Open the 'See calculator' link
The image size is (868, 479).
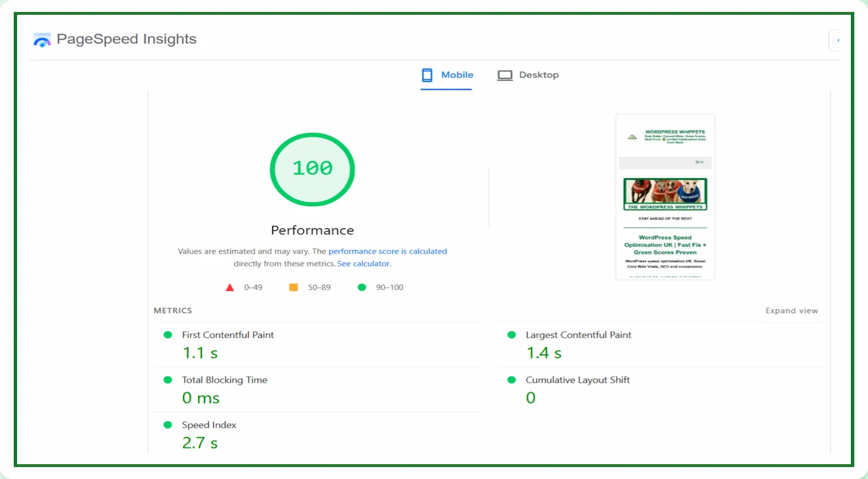[x=363, y=264]
